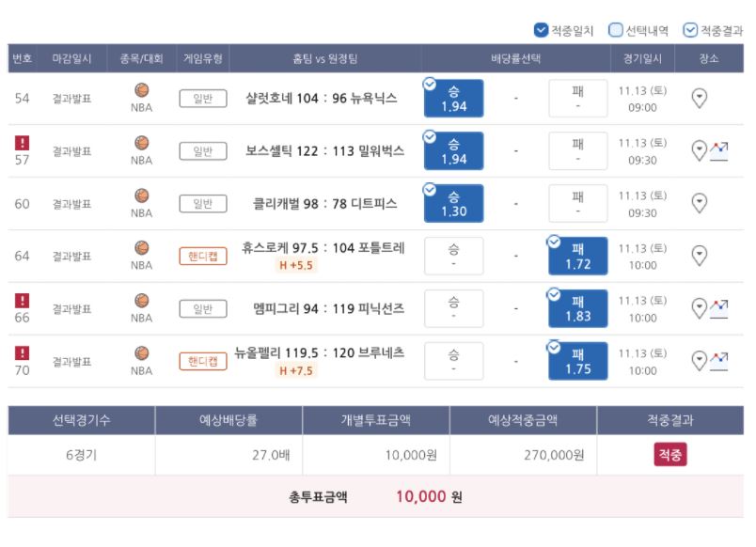Select 패 1.72 odds for game 64
The width and height of the screenshot is (756, 547).
(578, 256)
